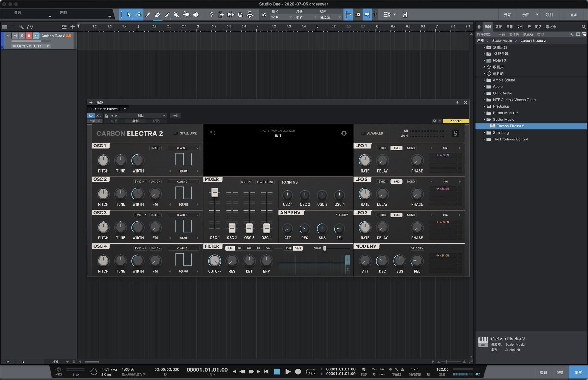Image resolution: width=588 pixels, height=380 pixels.
Task: Expand the Steinberg folder
Action: pyautogui.click(x=484, y=133)
